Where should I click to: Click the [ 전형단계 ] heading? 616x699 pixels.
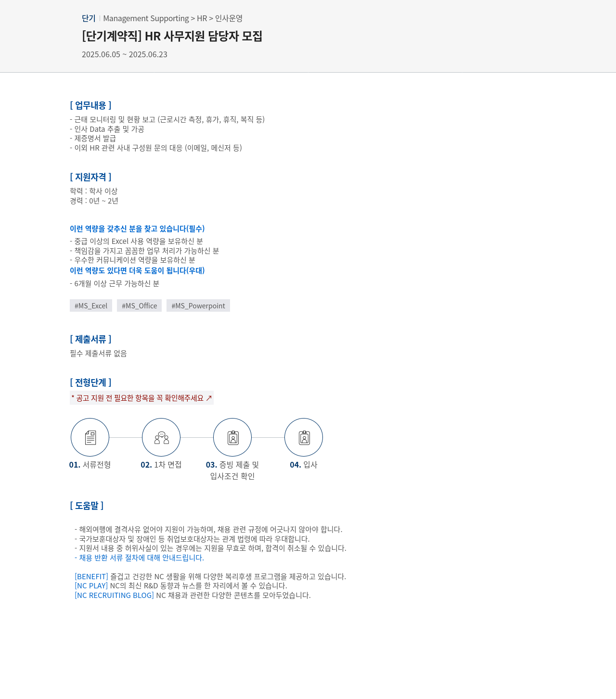coord(90,382)
